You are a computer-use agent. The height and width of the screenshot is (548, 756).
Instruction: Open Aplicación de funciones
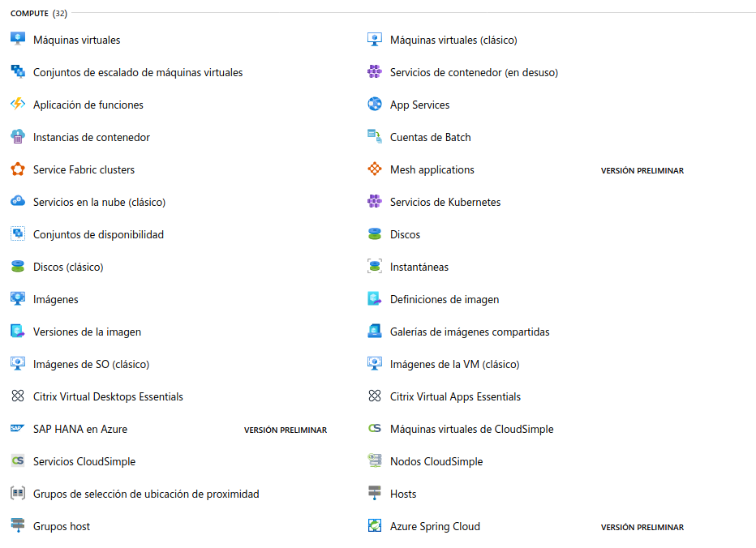tap(88, 105)
